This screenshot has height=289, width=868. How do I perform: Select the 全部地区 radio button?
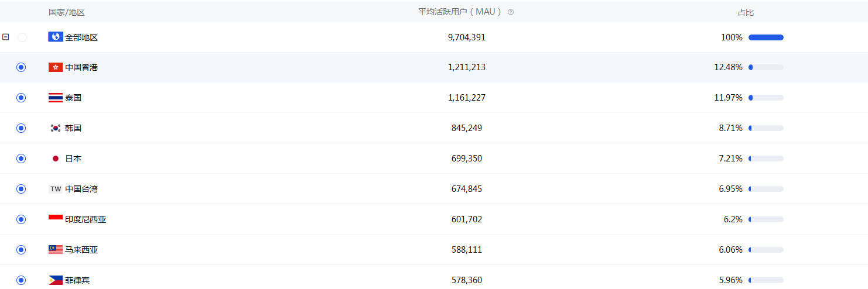click(22, 37)
